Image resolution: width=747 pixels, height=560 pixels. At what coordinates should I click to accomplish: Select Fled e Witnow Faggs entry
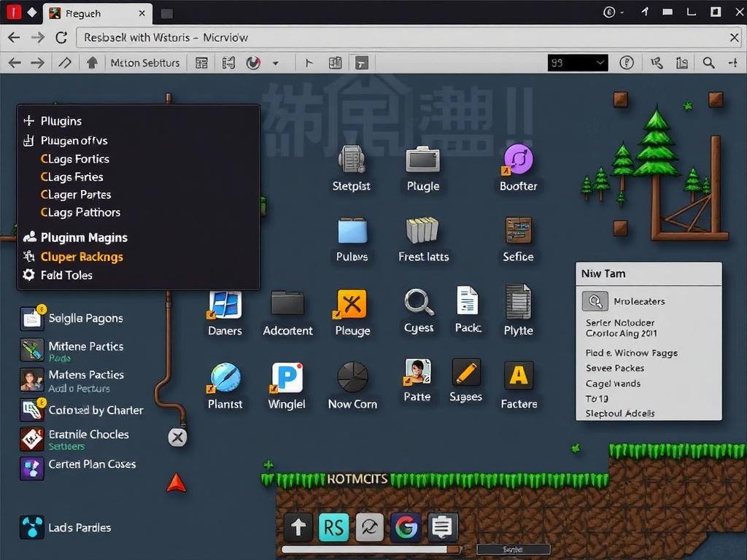(x=632, y=353)
